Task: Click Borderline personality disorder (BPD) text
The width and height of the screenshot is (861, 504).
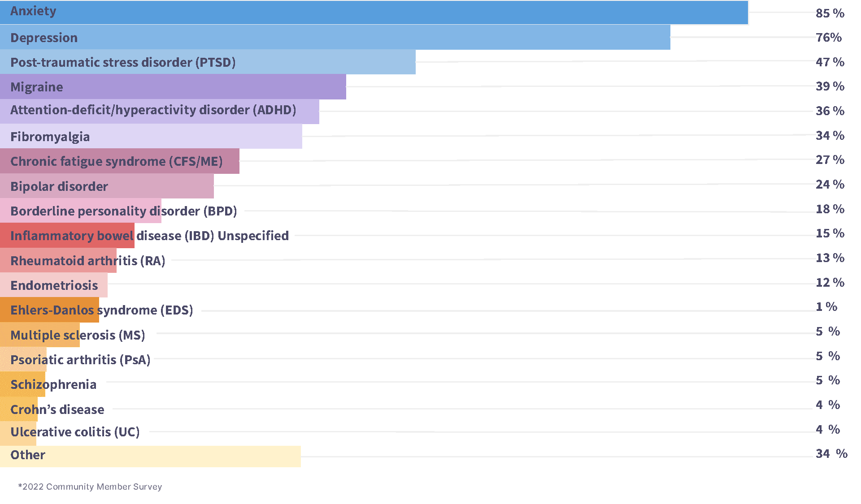Action: tap(123, 211)
